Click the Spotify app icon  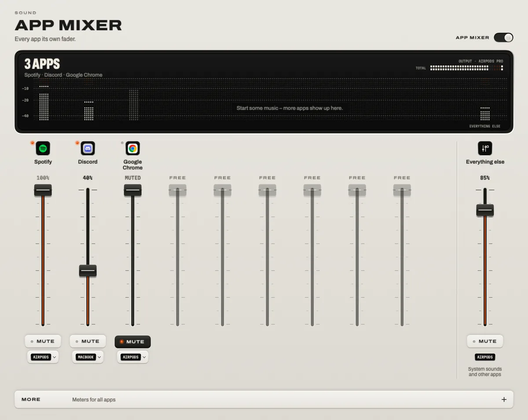[x=43, y=148]
